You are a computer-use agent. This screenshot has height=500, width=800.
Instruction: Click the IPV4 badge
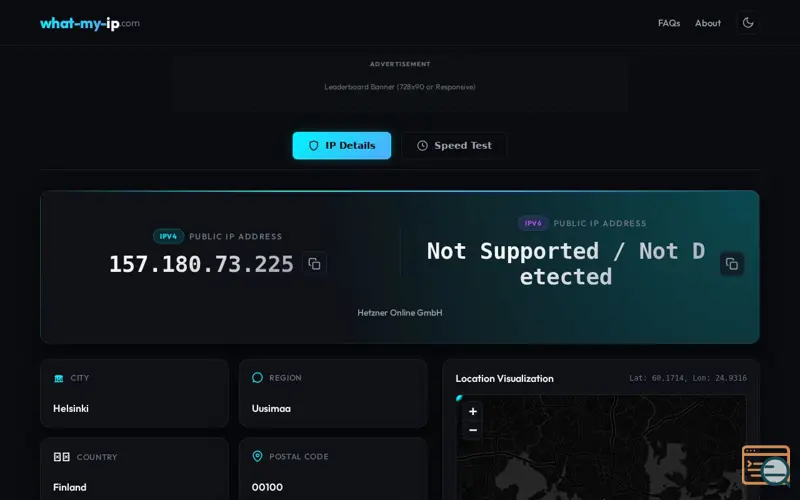[x=168, y=236]
